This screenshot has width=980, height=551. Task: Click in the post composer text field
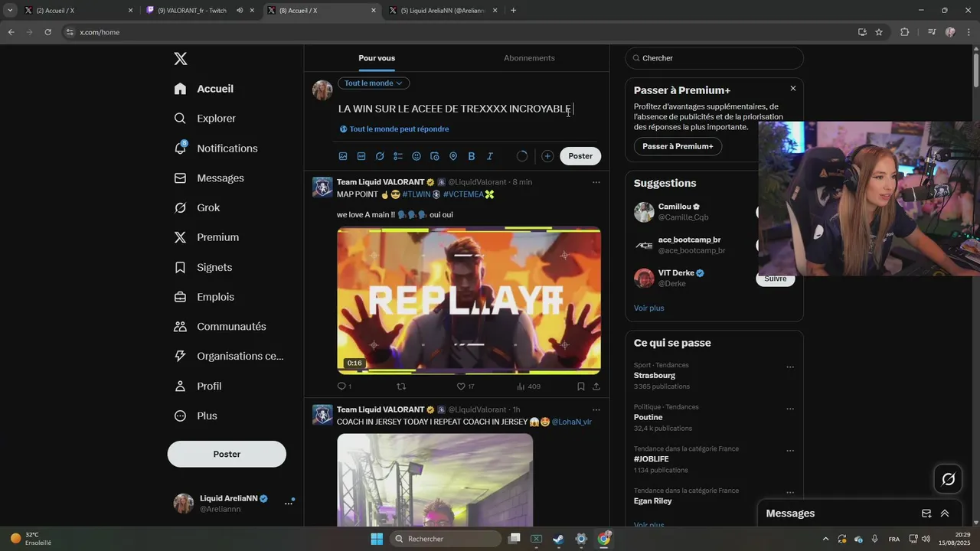pos(469,109)
